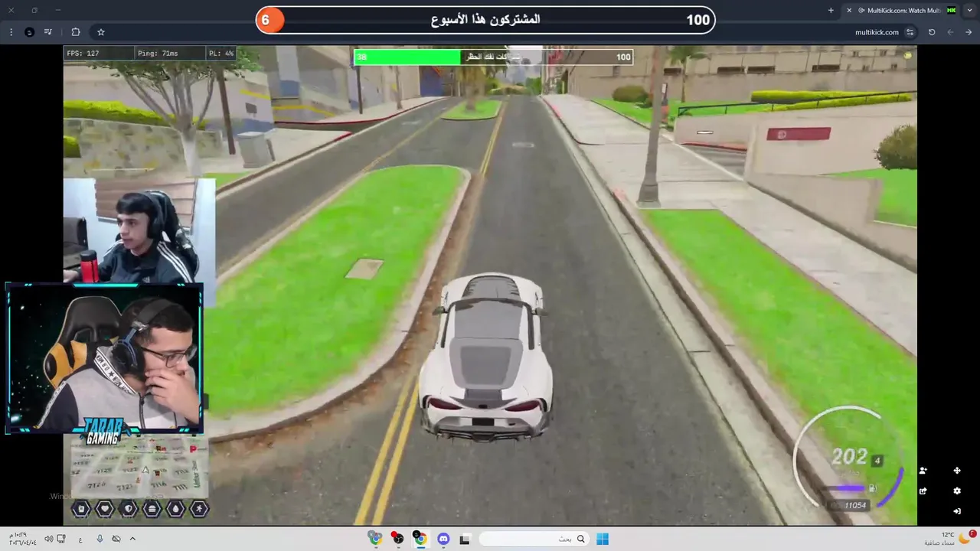The width and height of the screenshot is (980, 551).
Task: Click the burger hunger hexagon icon
Action: pos(152,509)
